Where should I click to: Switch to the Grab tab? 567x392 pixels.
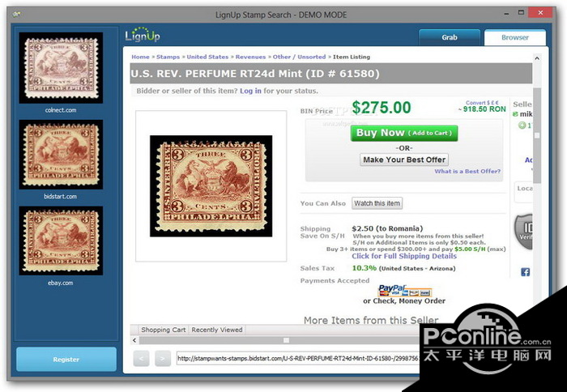[450, 37]
